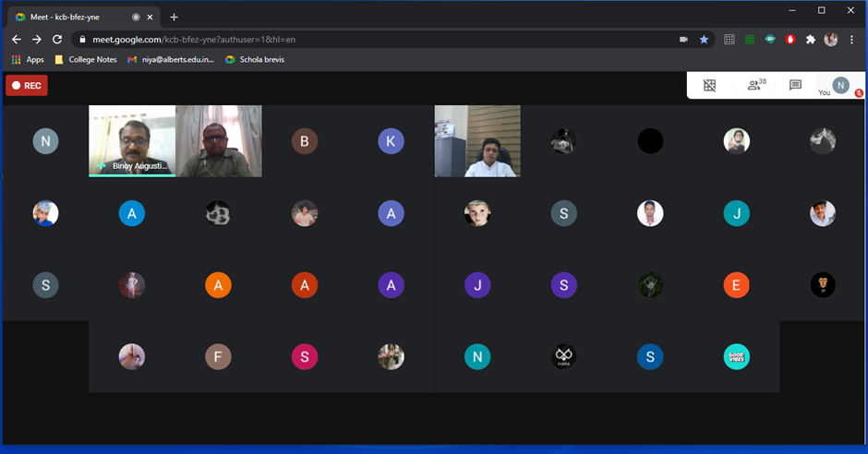Open the Apps shortcut in bookmarks bar

pos(28,59)
